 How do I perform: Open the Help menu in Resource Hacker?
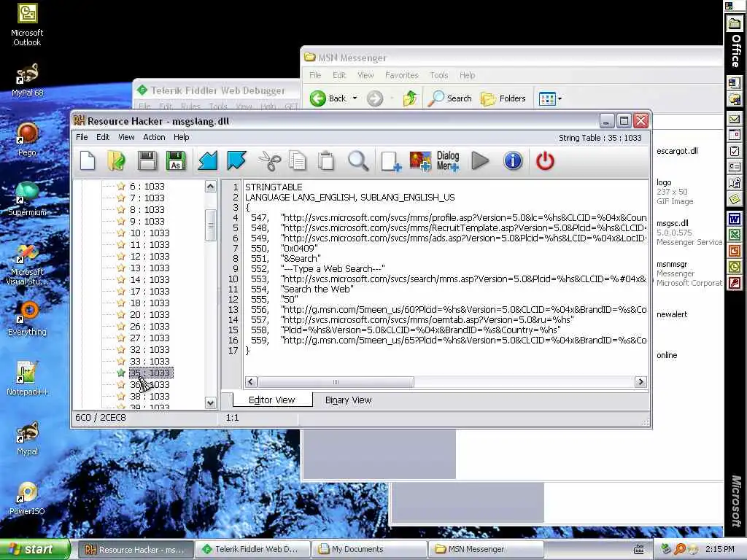(x=182, y=137)
